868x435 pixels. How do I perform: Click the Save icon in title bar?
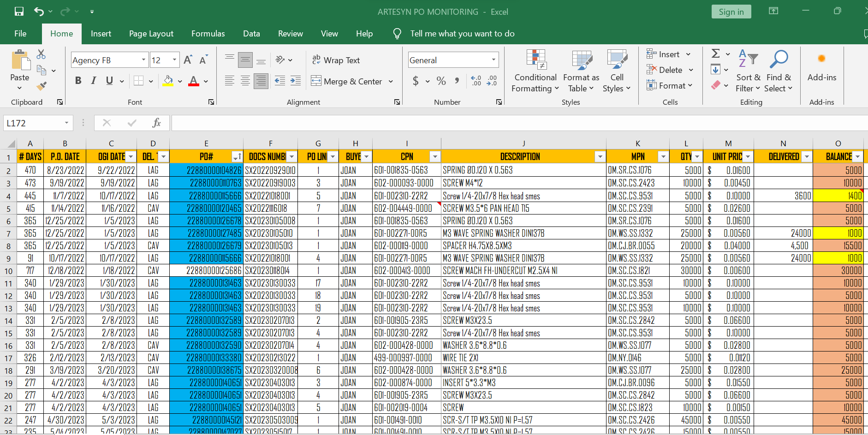tap(19, 12)
